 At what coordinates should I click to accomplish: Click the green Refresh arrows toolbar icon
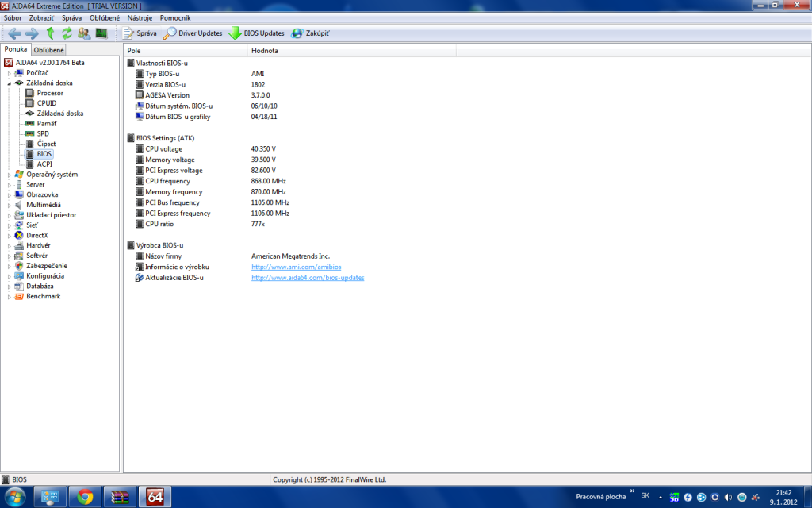(67, 33)
